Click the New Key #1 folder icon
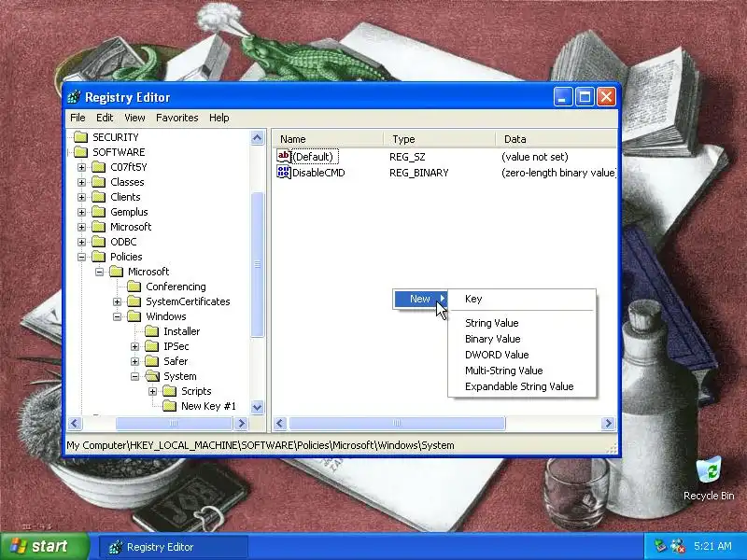747x560 pixels. click(x=170, y=406)
